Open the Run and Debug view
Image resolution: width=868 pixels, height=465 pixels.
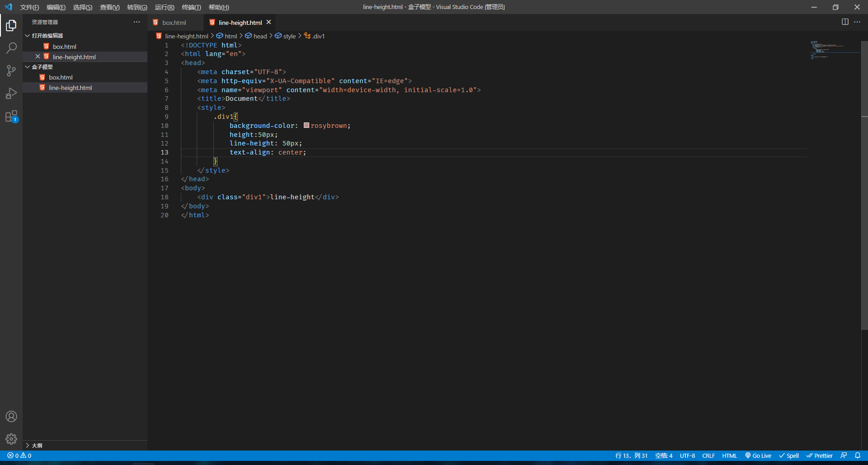tap(11, 93)
